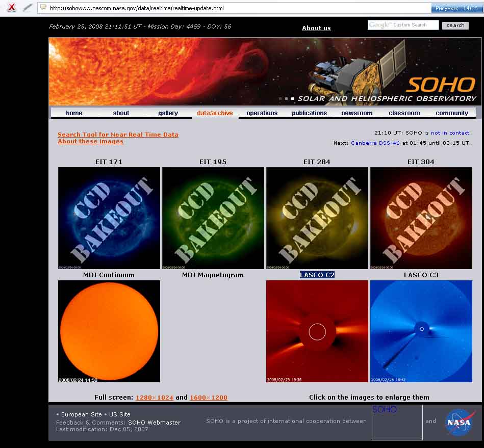The width and height of the screenshot is (484, 448).
Task: Enlarge the LASCO C3 blue coronagraph image
Action: pyautogui.click(x=421, y=331)
